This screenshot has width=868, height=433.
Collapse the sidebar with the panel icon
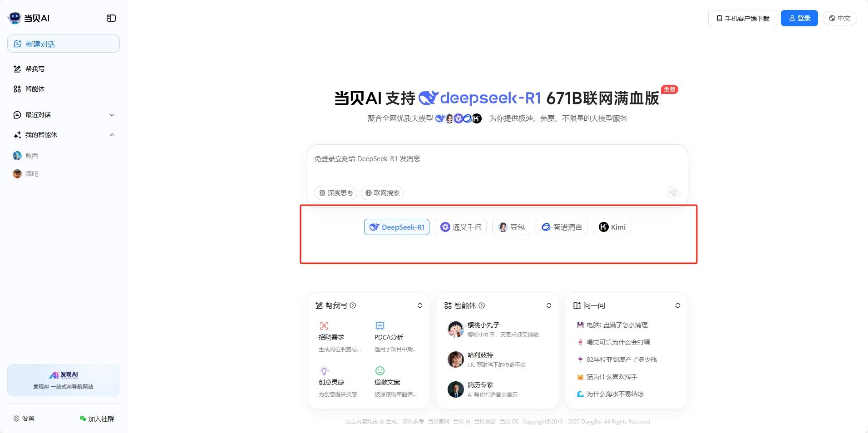point(111,18)
